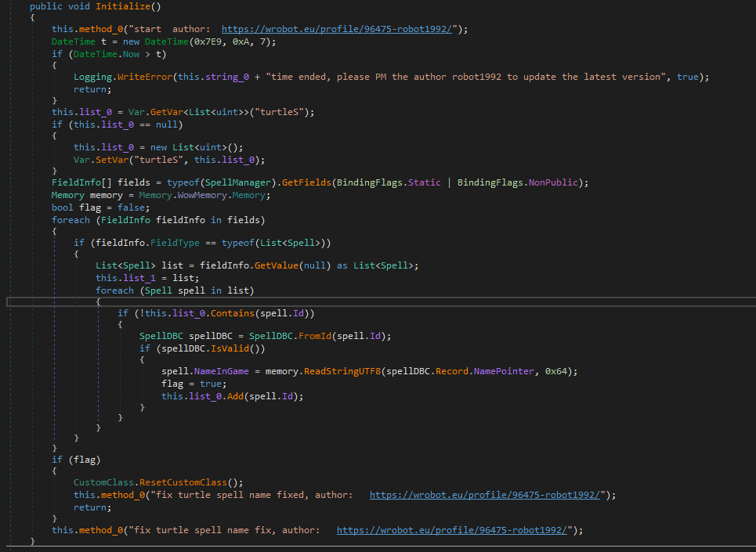The image size is (756, 552).
Task: Click the "null" keyword in list_0 comparison
Action: (x=167, y=124)
